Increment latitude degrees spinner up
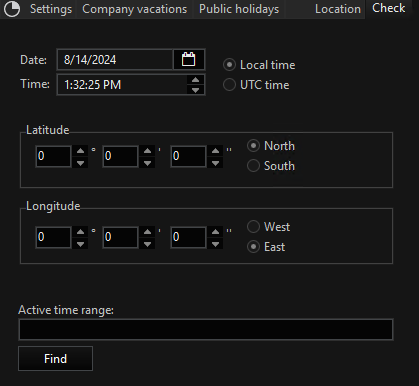Viewport: 419px width, 386px height. [80, 151]
